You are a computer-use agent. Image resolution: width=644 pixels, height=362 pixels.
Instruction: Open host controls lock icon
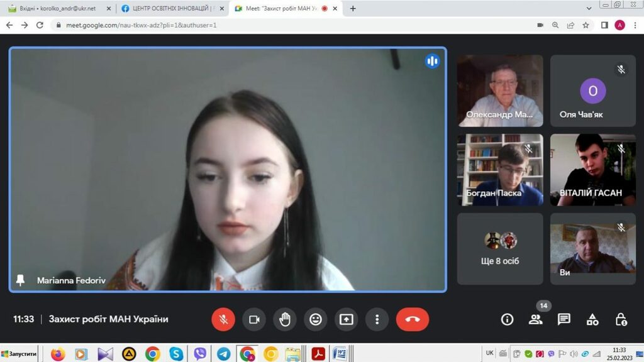pyautogui.click(x=621, y=319)
